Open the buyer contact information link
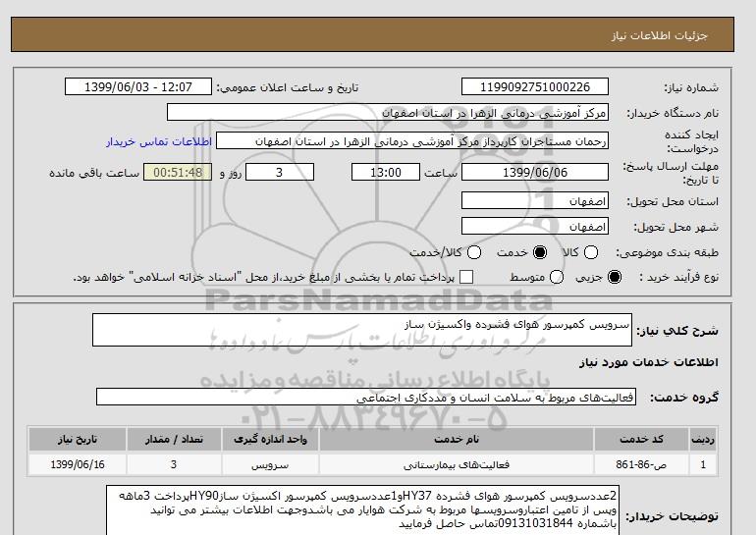Viewport: 756px width, 535px height. click(x=159, y=141)
